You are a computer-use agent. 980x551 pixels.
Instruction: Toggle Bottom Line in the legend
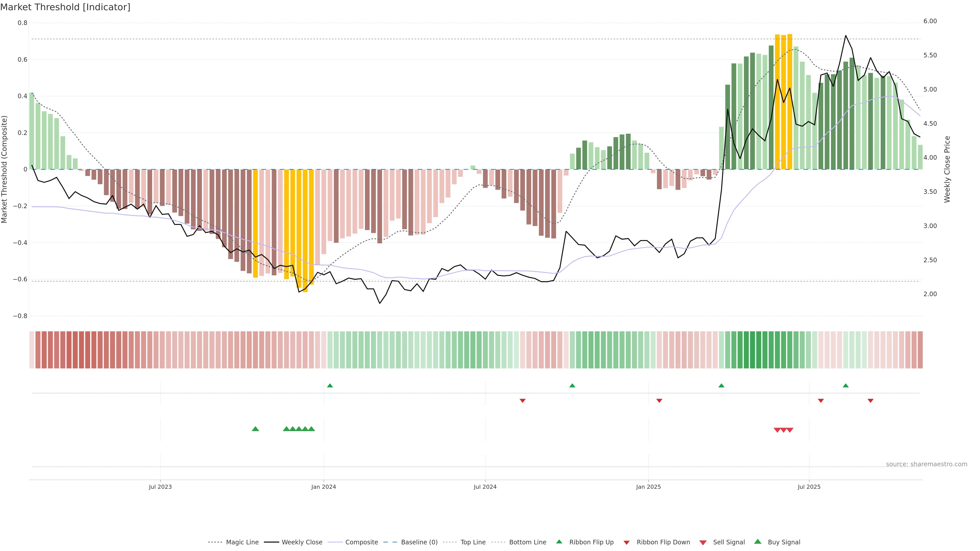click(527, 542)
